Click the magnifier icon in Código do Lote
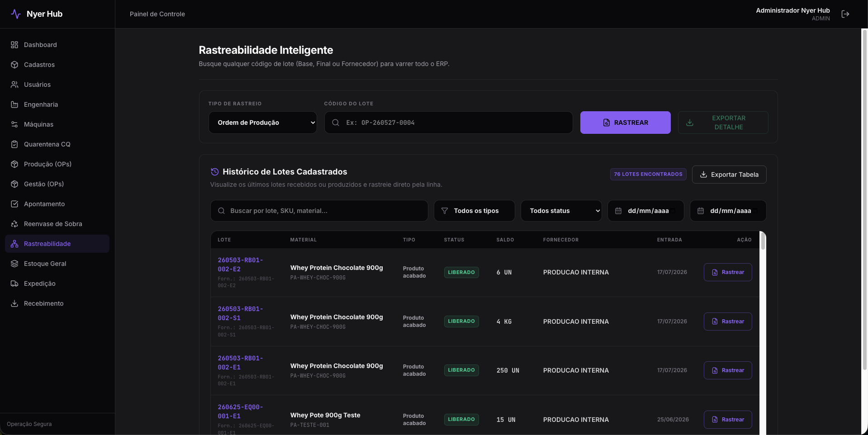Image resolution: width=868 pixels, height=435 pixels. (x=336, y=123)
